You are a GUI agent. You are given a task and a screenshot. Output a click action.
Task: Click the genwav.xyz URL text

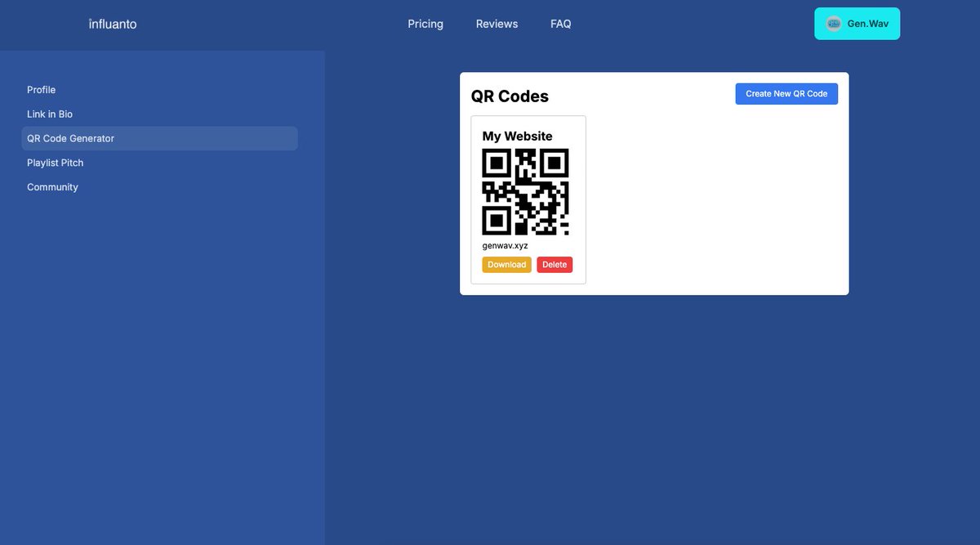pyautogui.click(x=505, y=245)
